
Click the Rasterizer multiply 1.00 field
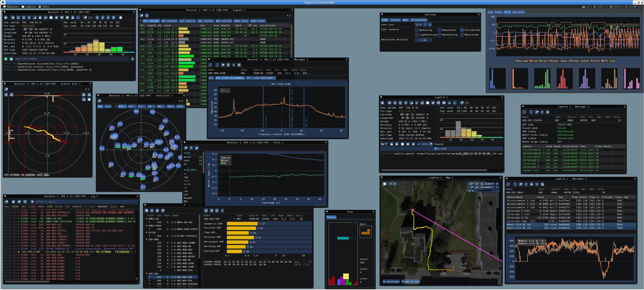click(423, 40)
